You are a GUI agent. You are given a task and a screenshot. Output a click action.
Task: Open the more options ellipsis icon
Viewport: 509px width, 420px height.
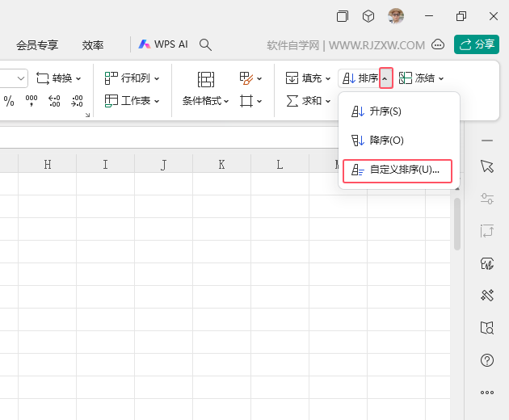point(487,393)
